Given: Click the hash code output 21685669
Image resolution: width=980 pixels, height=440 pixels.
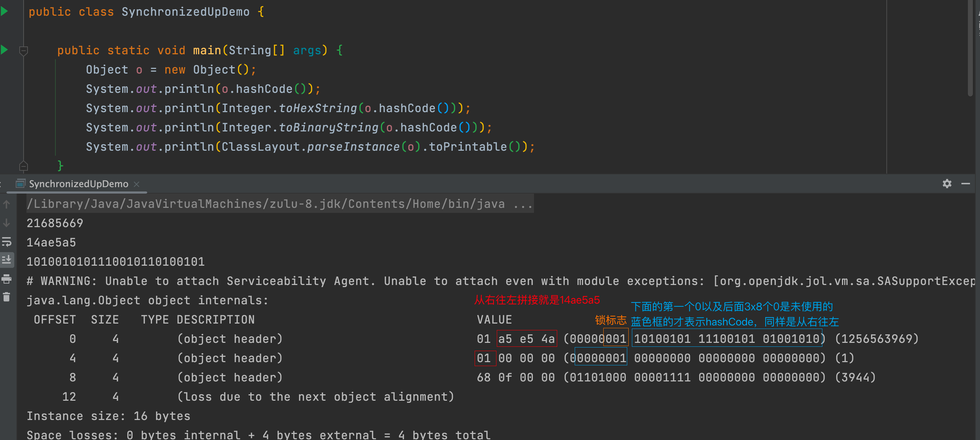Looking at the screenshot, I should pyautogui.click(x=55, y=223).
